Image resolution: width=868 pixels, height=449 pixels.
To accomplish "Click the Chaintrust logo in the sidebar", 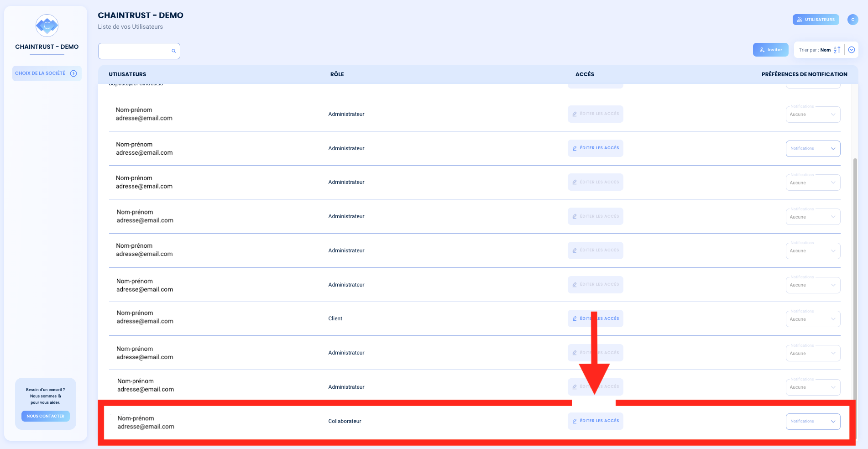I will pyautogui.click(x=47, y=26).
